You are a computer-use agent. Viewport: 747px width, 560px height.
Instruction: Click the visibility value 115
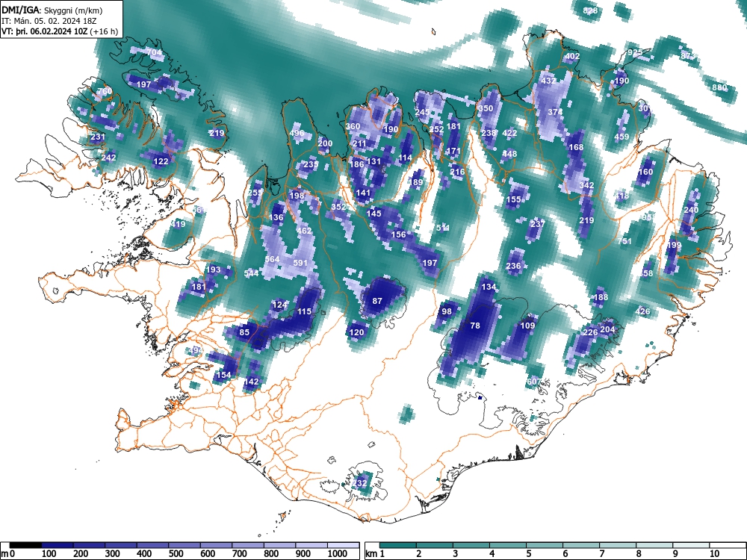point(304,311)
